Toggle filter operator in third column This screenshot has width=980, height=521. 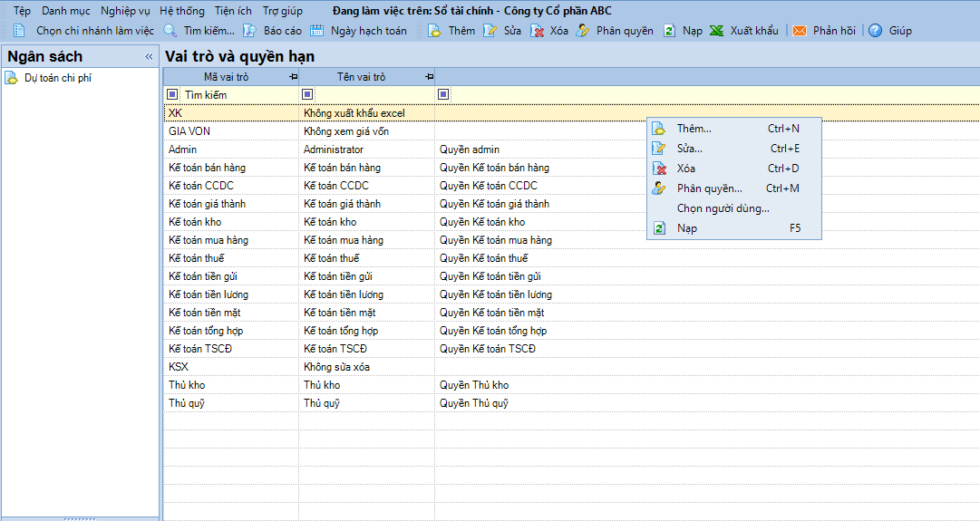tap(443, 94)
